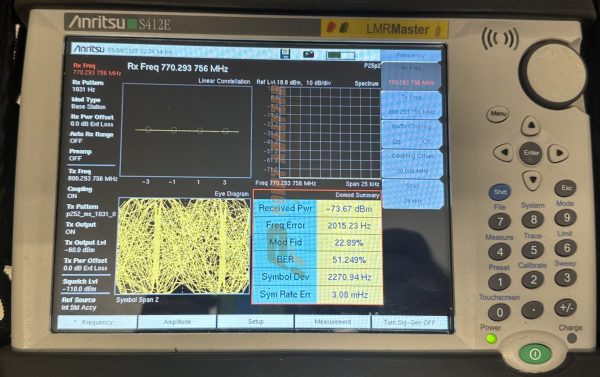The image size is (600, 377).
Task: Tap the Tx Output ON setting
Action: click(x=80, y=228)
